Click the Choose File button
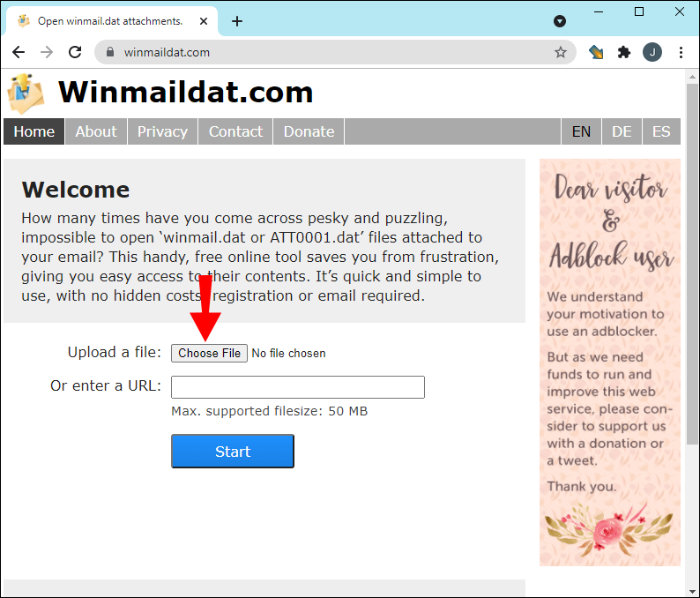The height and width of the screenshot is (598, 700). pos(209,354)
